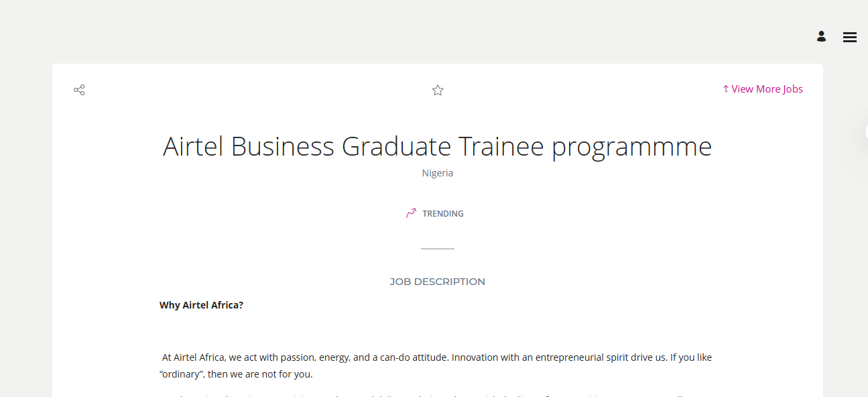Toggle the favorite star for this posting
Viewport: 868px width, 397px height.
[x=437, y=89]
